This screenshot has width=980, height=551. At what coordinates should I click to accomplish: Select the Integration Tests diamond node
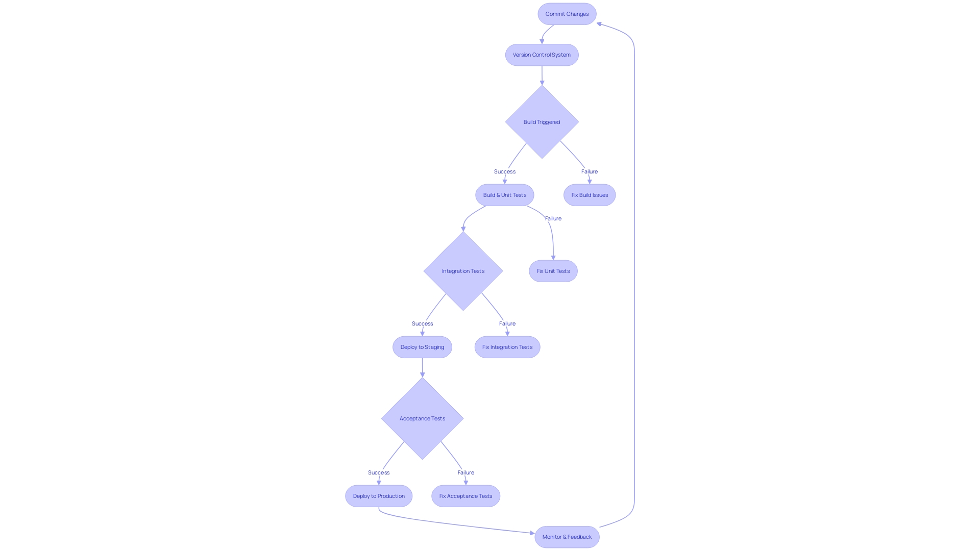click(463, 270)
